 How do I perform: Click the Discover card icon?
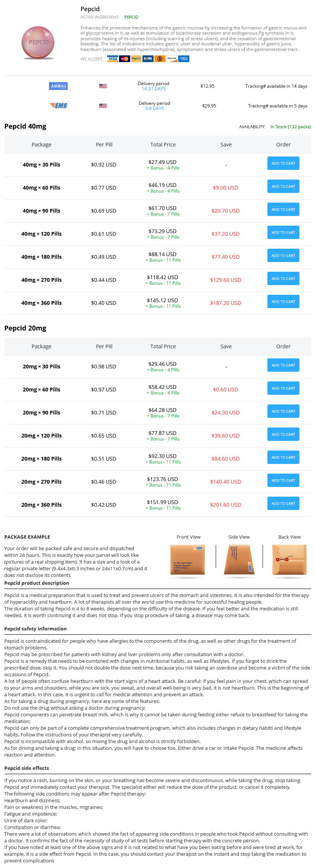172,59
